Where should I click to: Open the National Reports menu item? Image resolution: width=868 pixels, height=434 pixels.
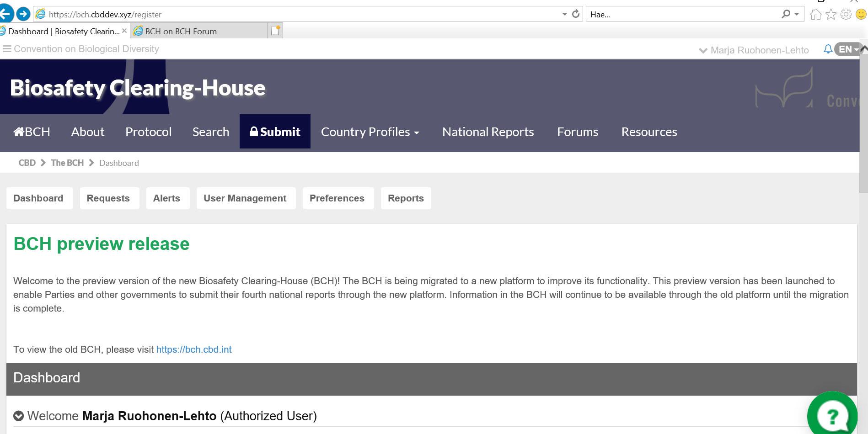pos(488,132)
